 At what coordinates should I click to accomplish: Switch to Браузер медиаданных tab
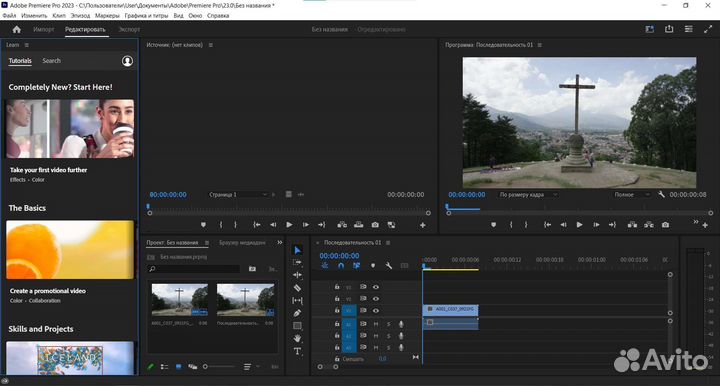click(242, 243)
